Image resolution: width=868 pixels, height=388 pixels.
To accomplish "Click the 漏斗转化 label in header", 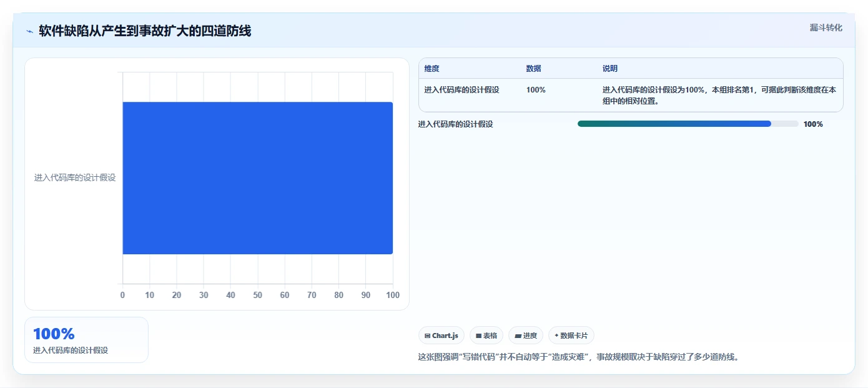I will (x=826, y=27).
